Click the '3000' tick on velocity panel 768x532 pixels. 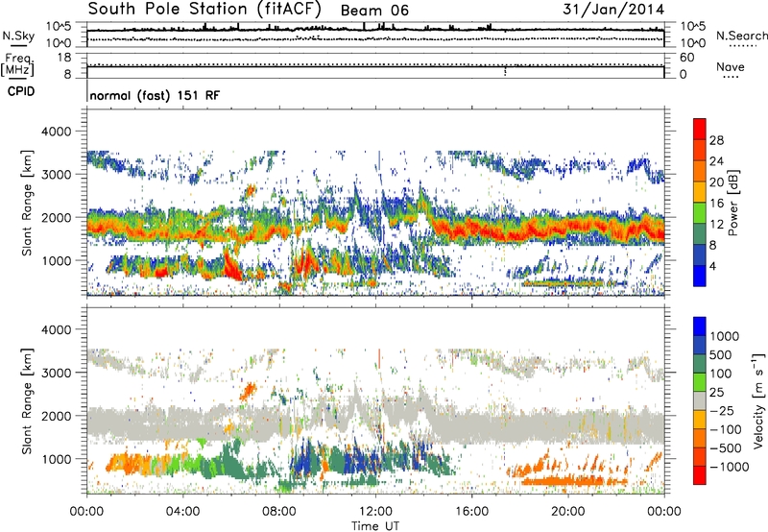[57, 373]
